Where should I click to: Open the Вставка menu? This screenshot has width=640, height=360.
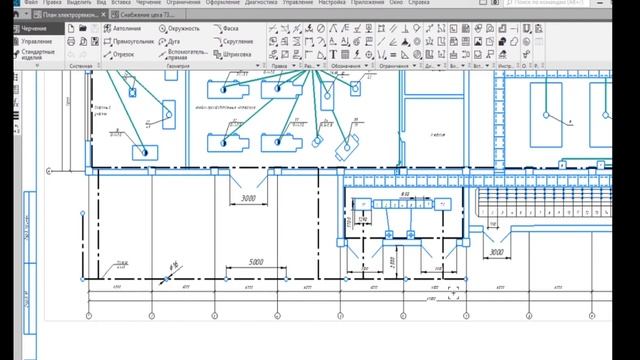point(121,2)
